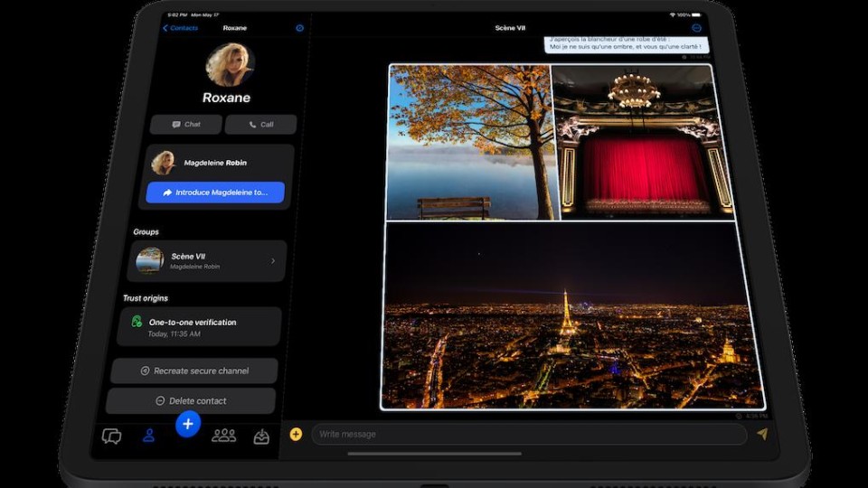Image resolution: width=868 pixels, height=488 pixels.
Task: Tap the battery status icon
Action: click(x=696, y=15)
